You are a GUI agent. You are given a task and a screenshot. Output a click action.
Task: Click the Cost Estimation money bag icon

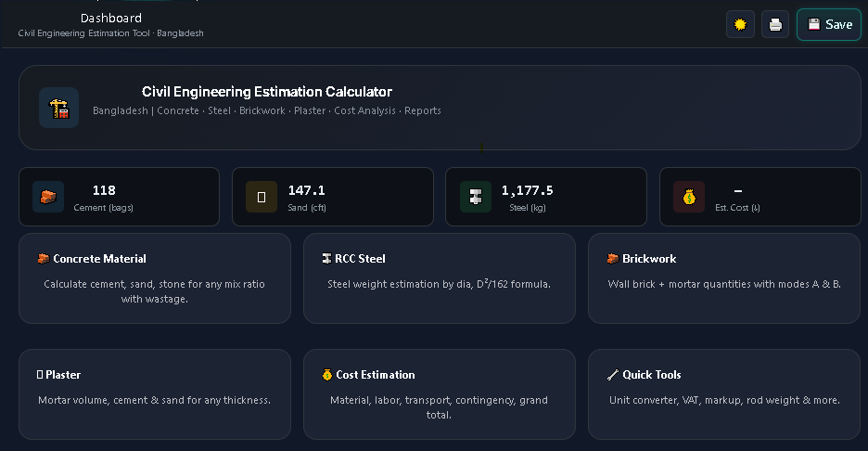[327, 375]
